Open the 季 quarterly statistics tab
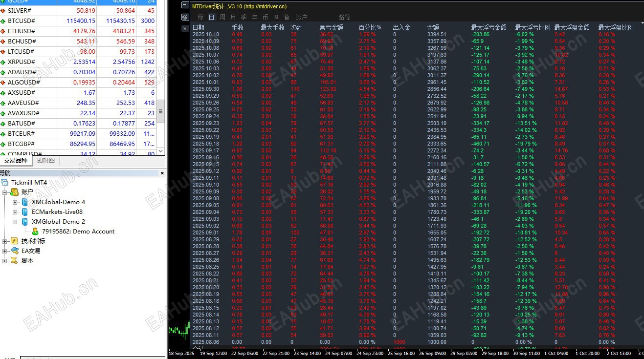644x359 pixels. [244, 17]
